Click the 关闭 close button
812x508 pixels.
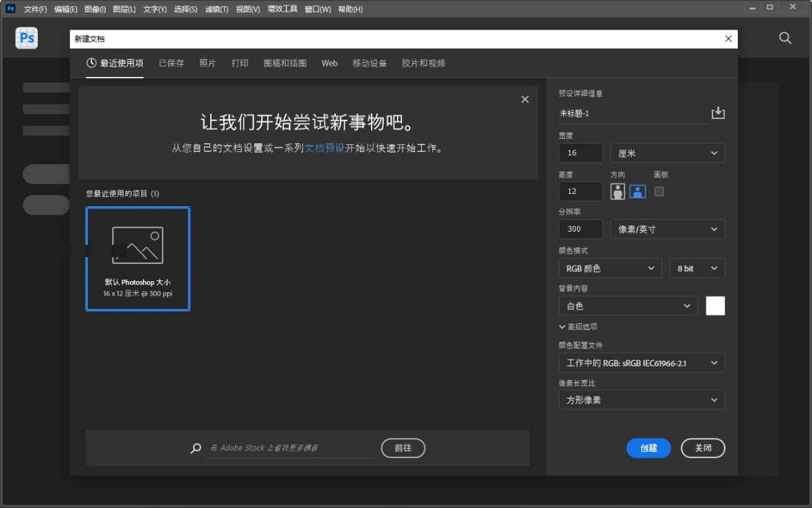pos(703,448)
